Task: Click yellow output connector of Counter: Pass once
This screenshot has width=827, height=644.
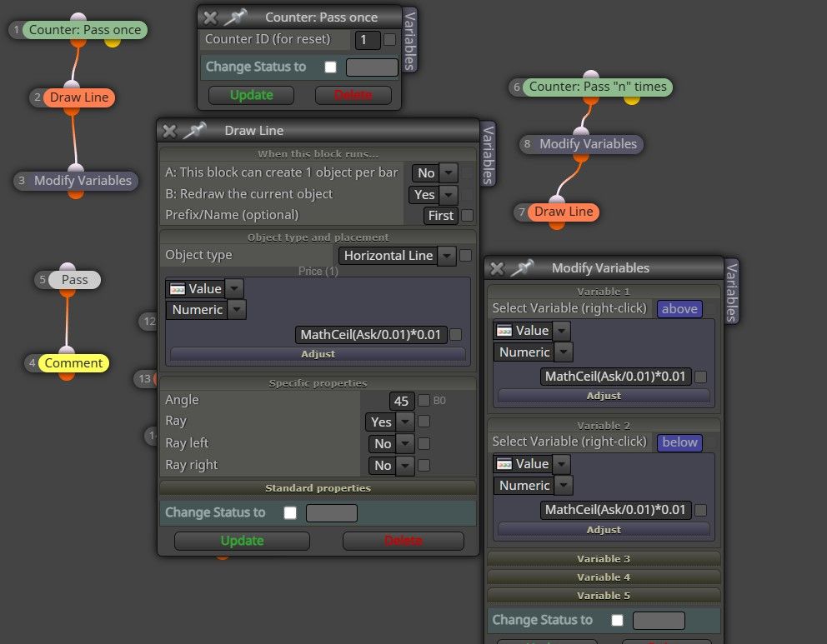Action: (113, 42)
